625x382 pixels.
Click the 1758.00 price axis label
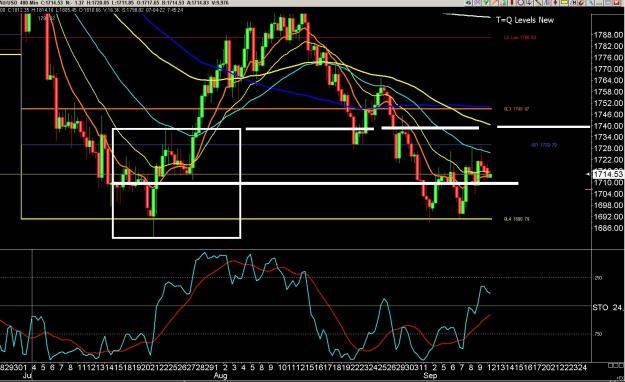click(609, 92)
